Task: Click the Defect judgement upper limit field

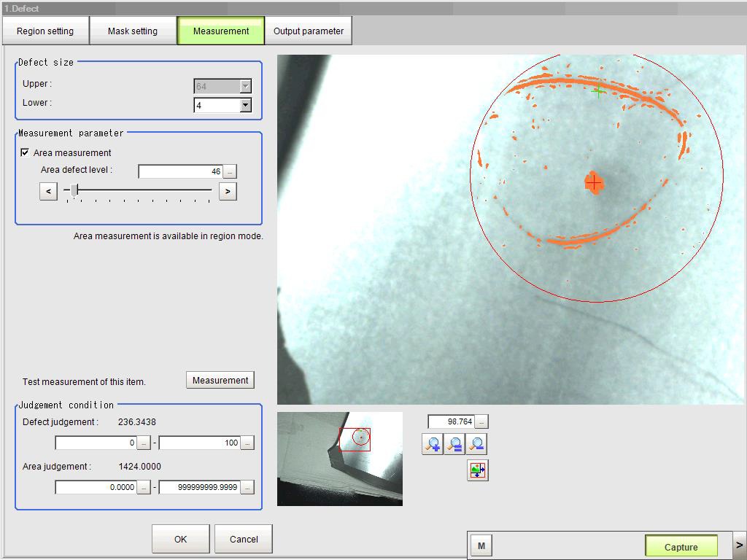Action: [x=199, y=443]
